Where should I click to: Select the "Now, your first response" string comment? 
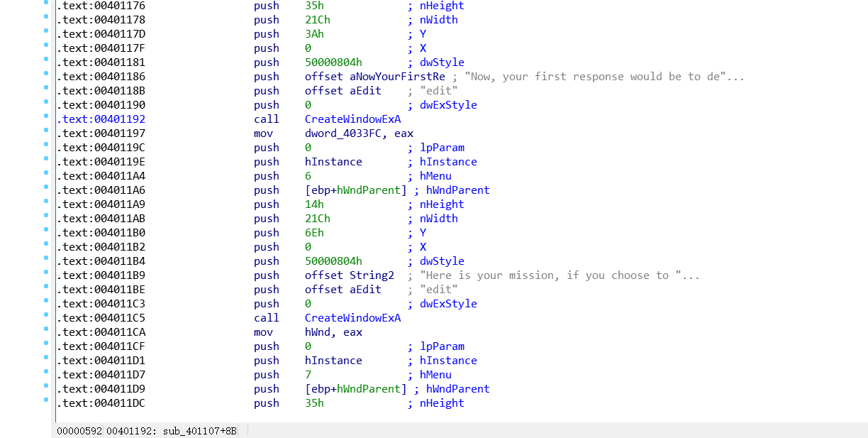coord(605,77)
